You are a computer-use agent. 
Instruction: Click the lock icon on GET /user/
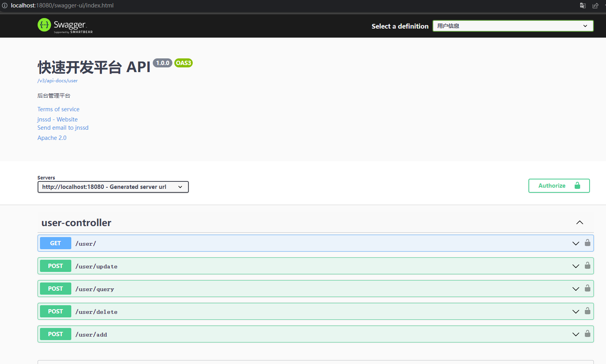(x=587, y=243)
